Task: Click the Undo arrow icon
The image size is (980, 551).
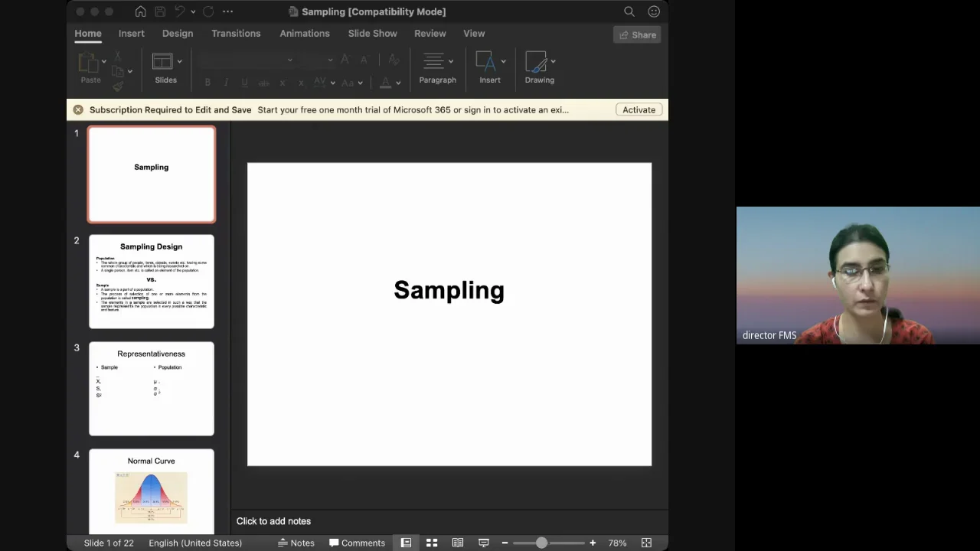Action: (179, 11)
